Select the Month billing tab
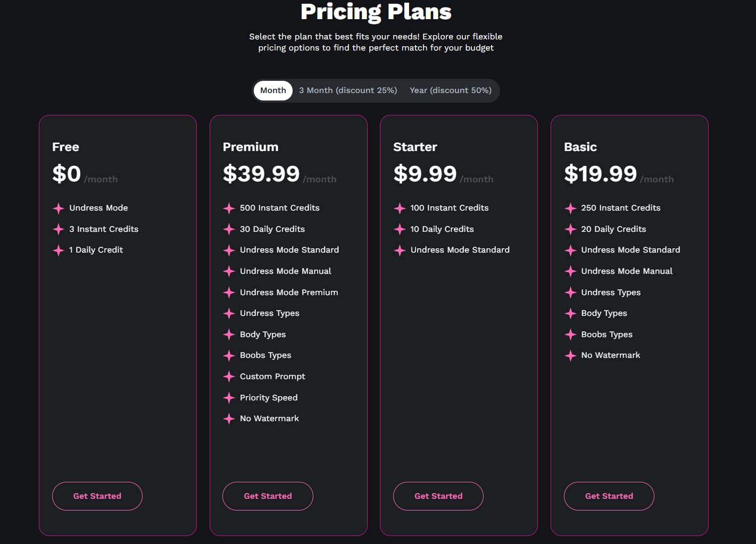 273,90
